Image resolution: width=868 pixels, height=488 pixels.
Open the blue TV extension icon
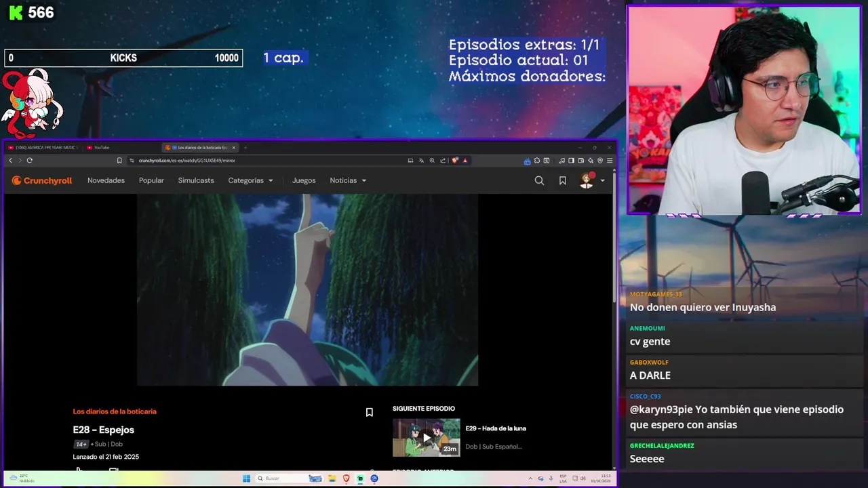pyautogui.click(x=528, y=161)
